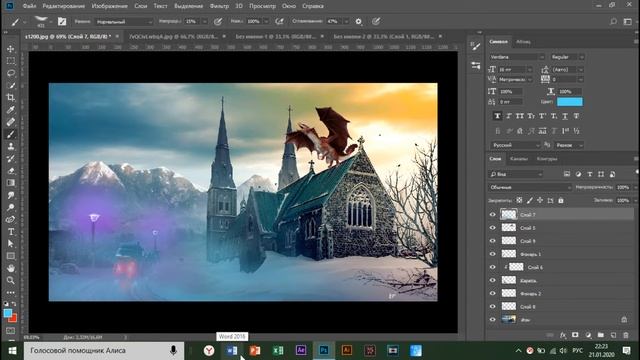Open the Русский language dropdown
The width and height of the screenshot is (640, 360).
[516, 145]
